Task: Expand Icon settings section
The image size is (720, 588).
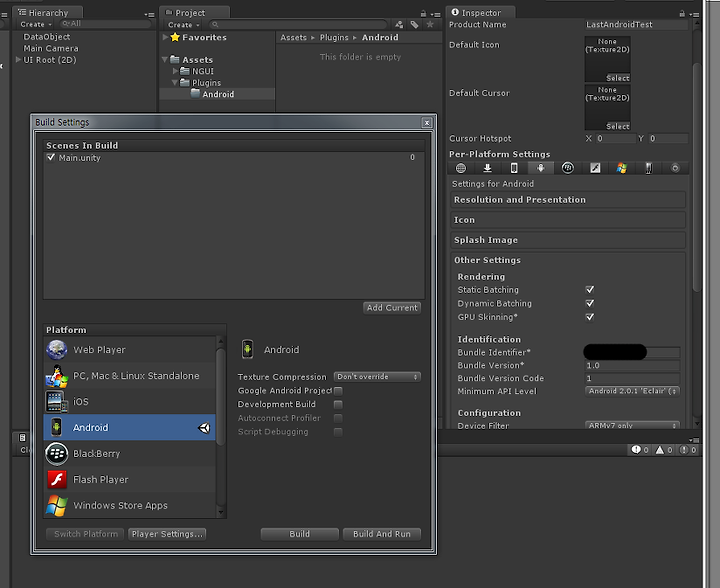Action: click(568, 220)
